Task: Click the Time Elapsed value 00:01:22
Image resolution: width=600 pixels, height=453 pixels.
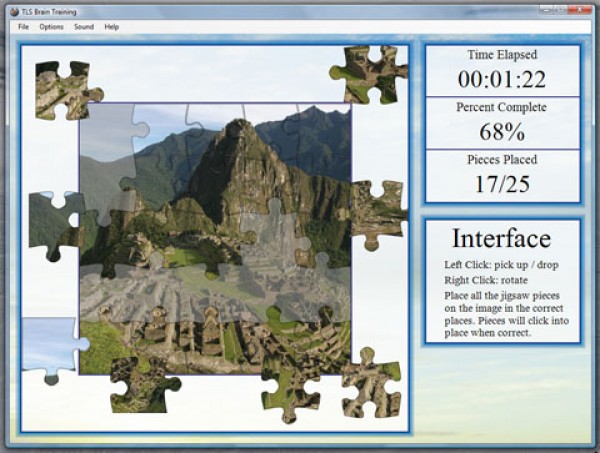Action: (x=502, y=80)
